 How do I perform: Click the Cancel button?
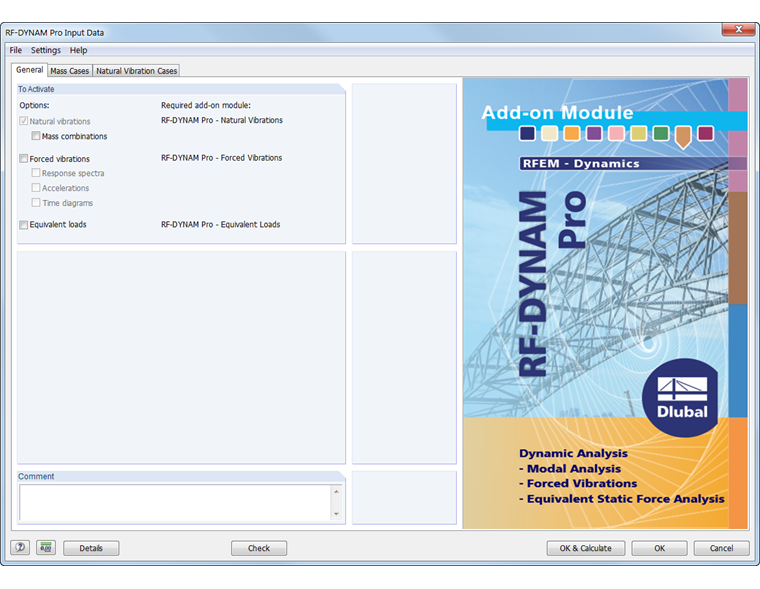[721, 548]
